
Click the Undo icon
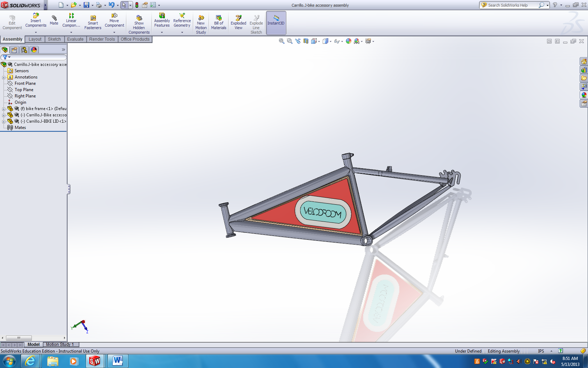pos(111,5)
